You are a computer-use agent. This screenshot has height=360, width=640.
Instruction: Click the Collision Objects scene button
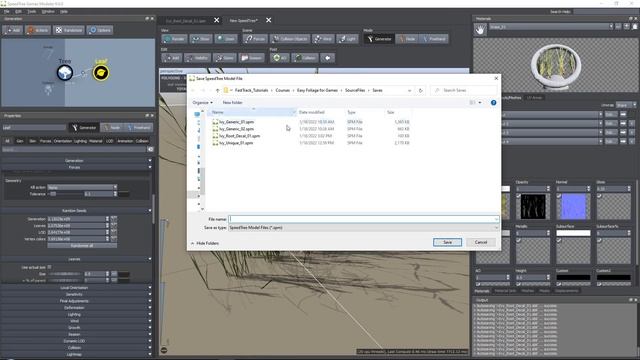tap(290, 39)
